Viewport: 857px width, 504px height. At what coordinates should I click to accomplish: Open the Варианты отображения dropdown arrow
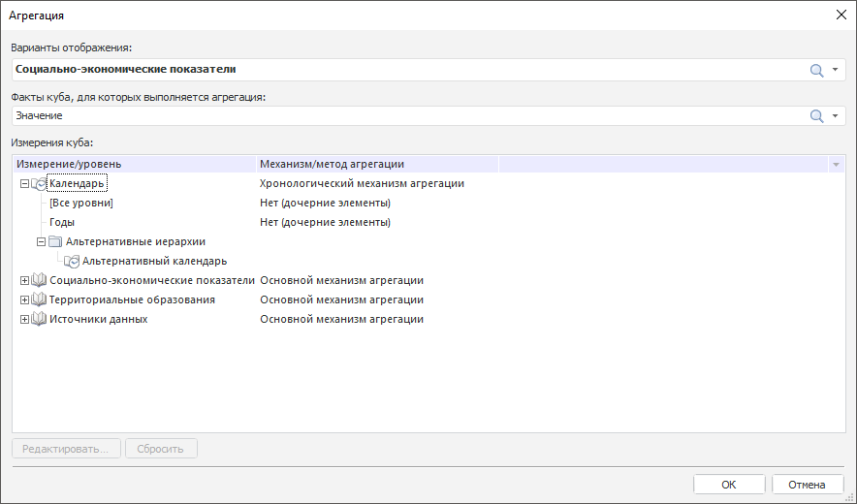(x=835, y=70)
